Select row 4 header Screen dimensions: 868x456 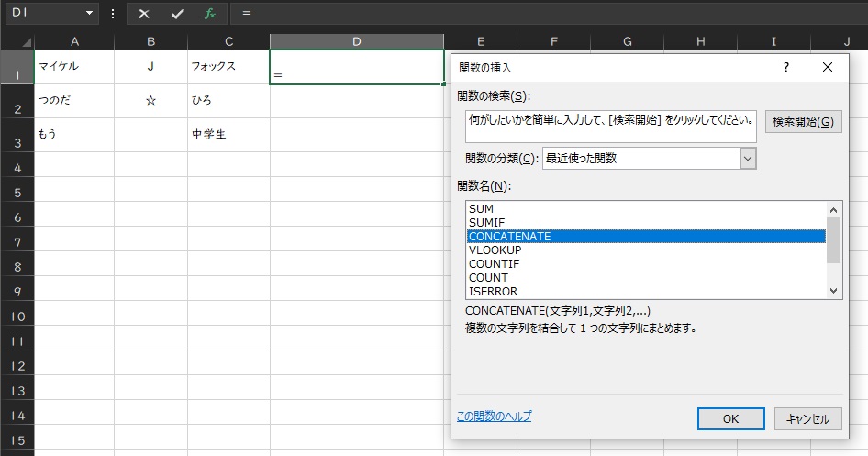[x=17, y=164]
